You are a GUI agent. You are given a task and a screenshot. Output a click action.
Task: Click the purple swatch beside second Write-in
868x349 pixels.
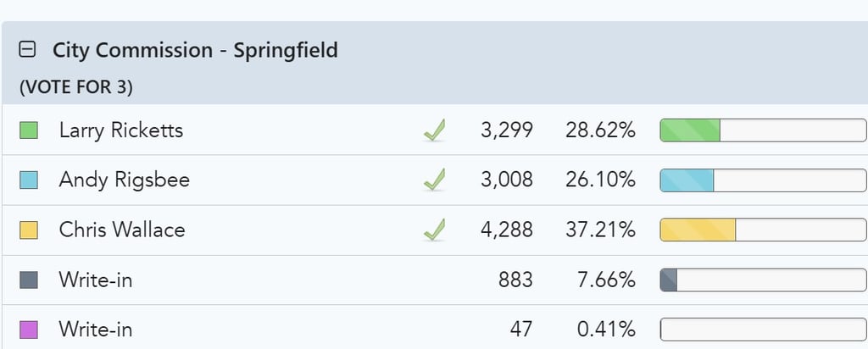pos(29,330)
